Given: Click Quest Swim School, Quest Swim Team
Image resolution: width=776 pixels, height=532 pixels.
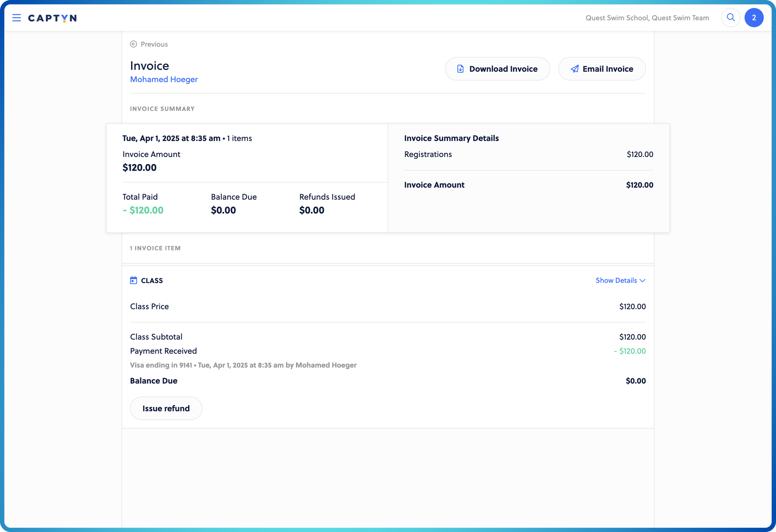Looking at the screenshot, I should click(647, 18).
